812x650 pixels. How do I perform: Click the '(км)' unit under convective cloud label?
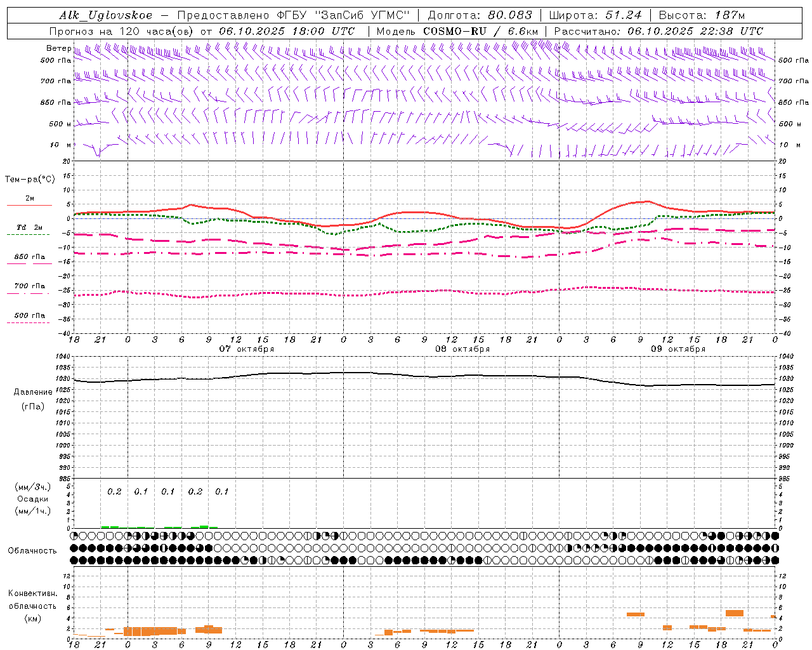pyautogui.click(x=33, y=618)
